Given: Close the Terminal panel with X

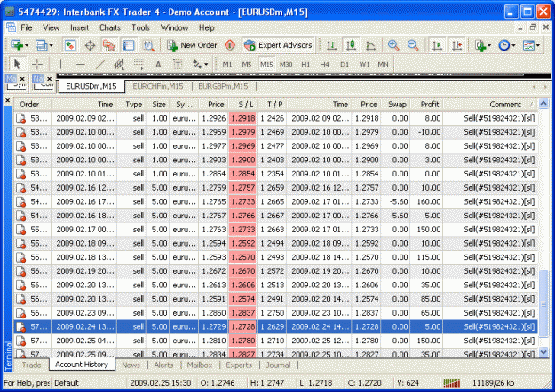Looking at the screenshot, I should pos(8,101).
